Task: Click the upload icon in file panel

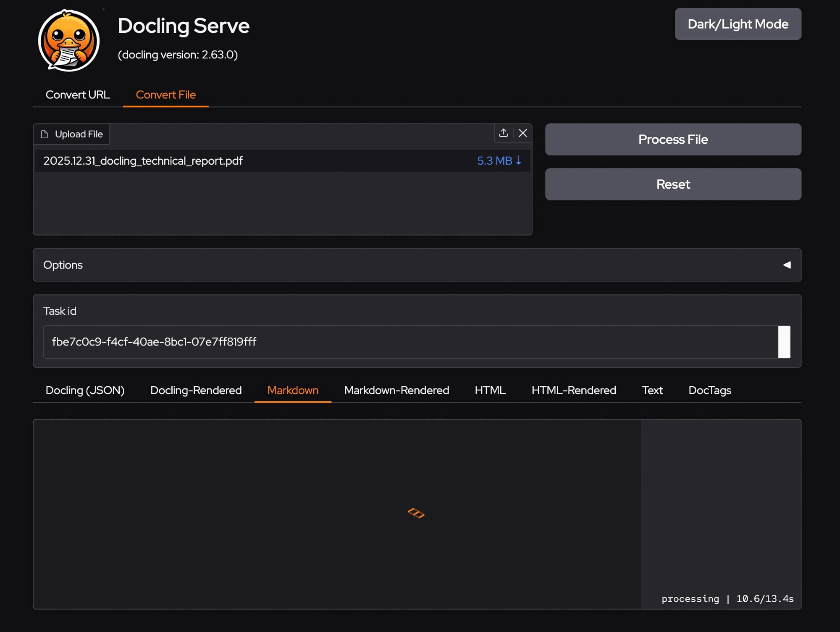Action: point(503,133)
